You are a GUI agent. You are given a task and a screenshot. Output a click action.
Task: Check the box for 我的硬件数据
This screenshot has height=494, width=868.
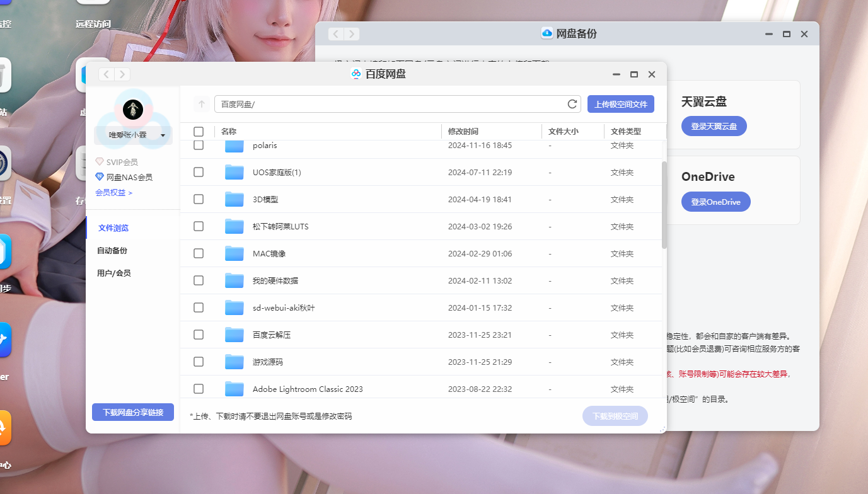pos(199,280)
